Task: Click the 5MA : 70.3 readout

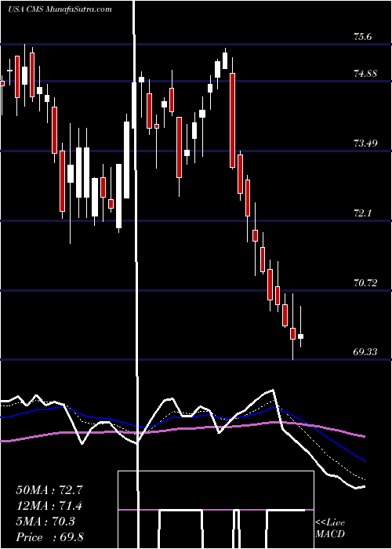Action: click(45, 522)
